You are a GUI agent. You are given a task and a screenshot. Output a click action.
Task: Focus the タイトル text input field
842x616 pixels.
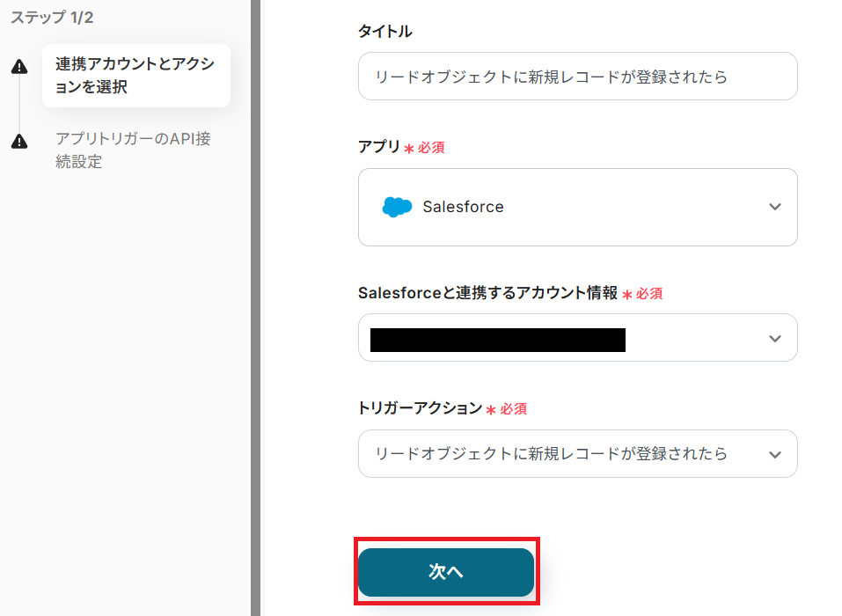(577, 77)
